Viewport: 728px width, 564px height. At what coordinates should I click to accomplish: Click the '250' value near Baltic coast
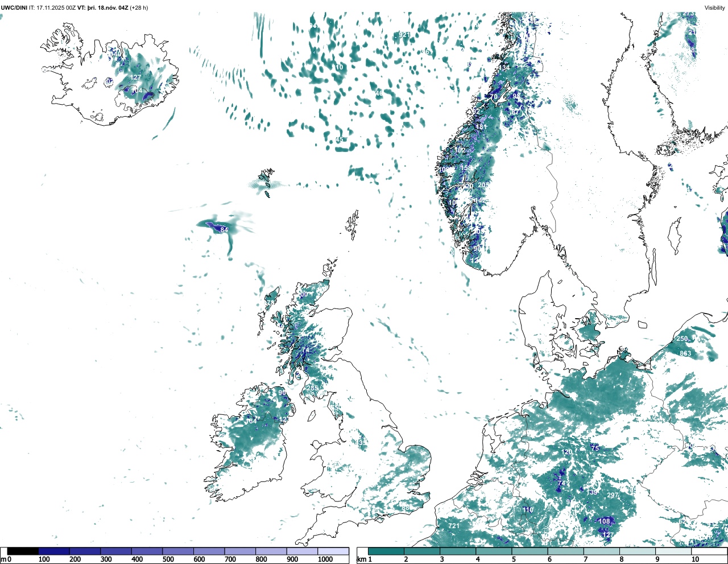click(682, 339)
